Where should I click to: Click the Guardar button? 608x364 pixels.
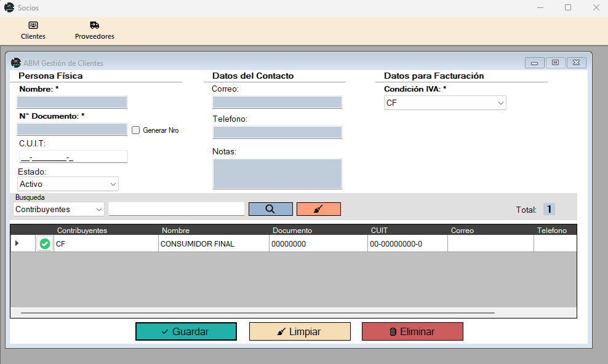click(186, 331)
